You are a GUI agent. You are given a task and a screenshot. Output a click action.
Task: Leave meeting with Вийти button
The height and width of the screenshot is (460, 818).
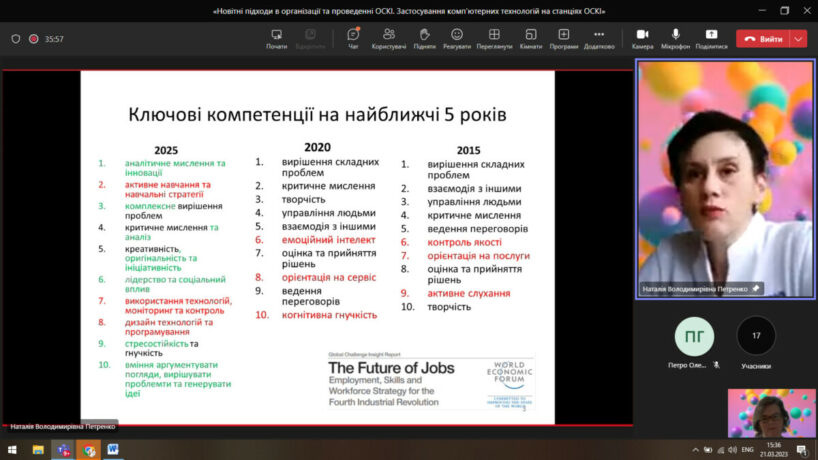[762, 39]
